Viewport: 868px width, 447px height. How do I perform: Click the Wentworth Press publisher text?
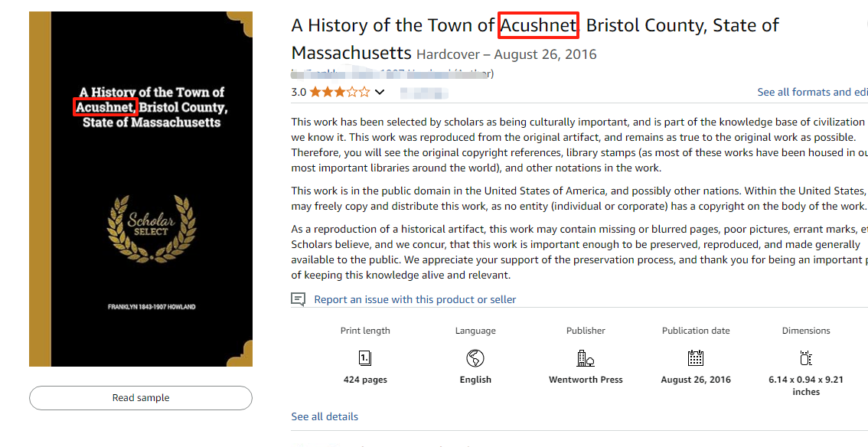click(586, 380)
